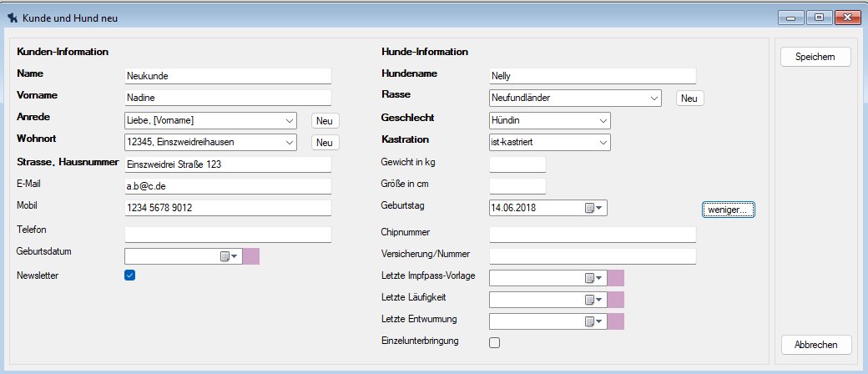
Task: Add new breed with Neu beside Rasse
Action: point(689,99)
